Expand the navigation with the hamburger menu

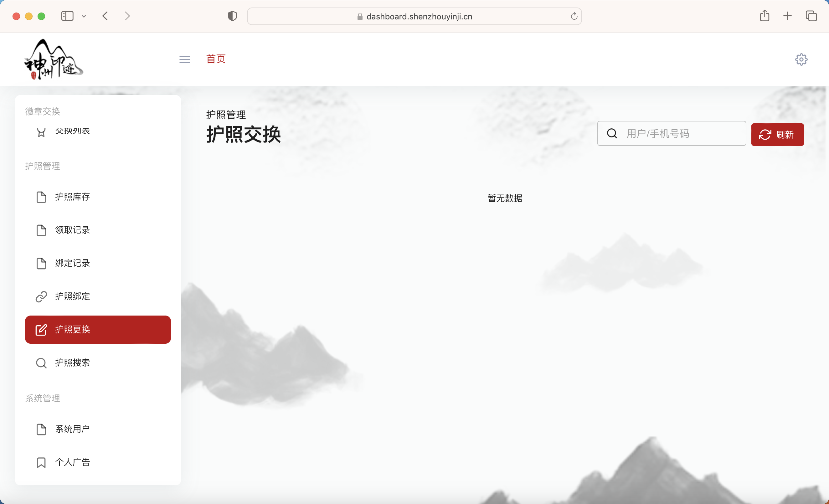tap(184, 59)
